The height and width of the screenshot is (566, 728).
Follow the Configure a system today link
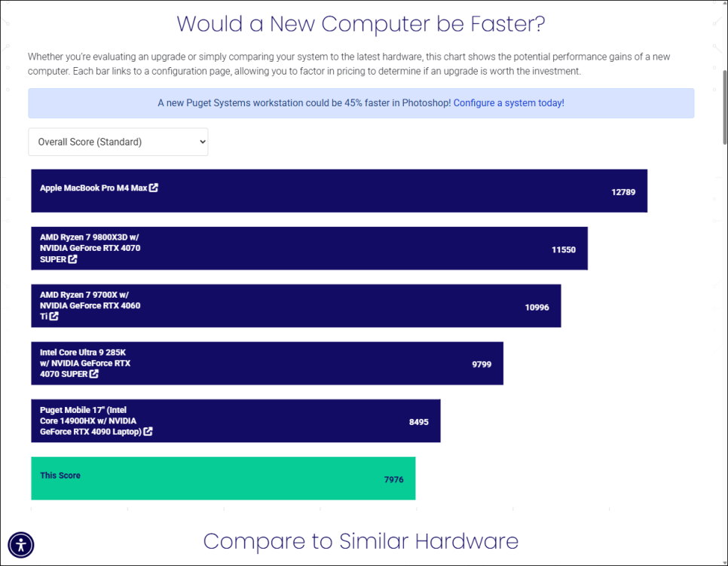[509, 102]
